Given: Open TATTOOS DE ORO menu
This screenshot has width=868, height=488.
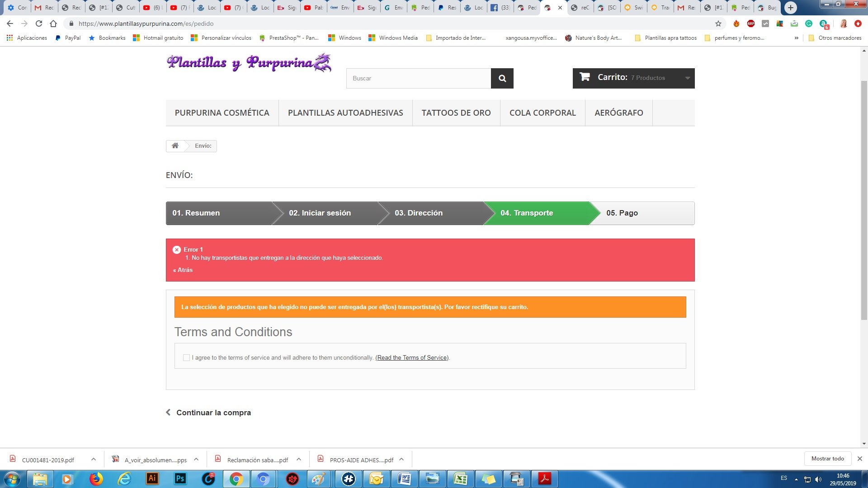Looking at the screenshot, I should click(456, 113).
